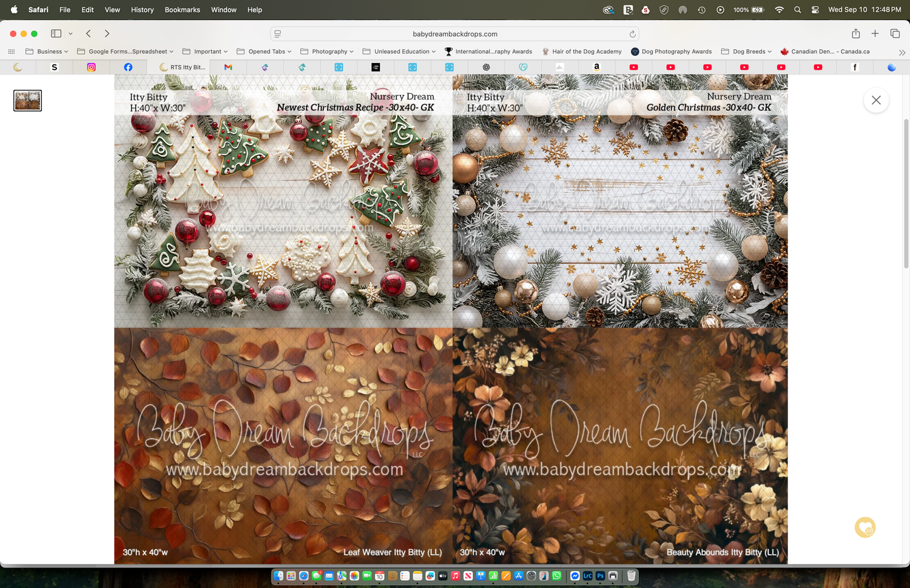The width and height of the screenshot is (910, 588).
Task: Open Photos app from the Dock
Action: [x=354, y=576]
